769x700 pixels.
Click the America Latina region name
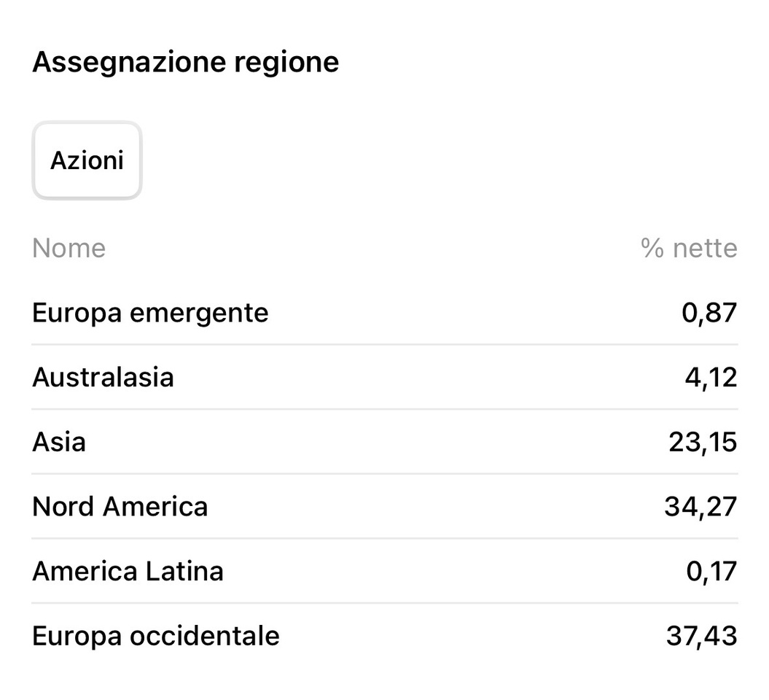coord(128,571)
